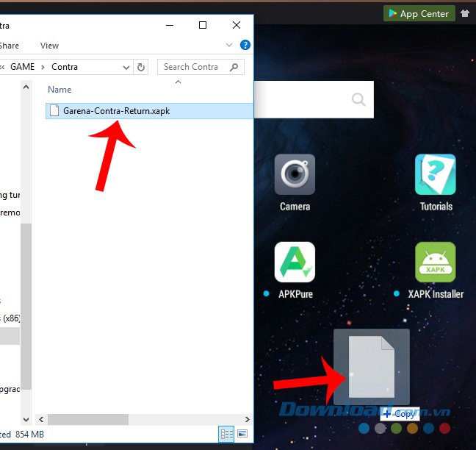Click the shirt theme icon beside App Center

point(465,13)
